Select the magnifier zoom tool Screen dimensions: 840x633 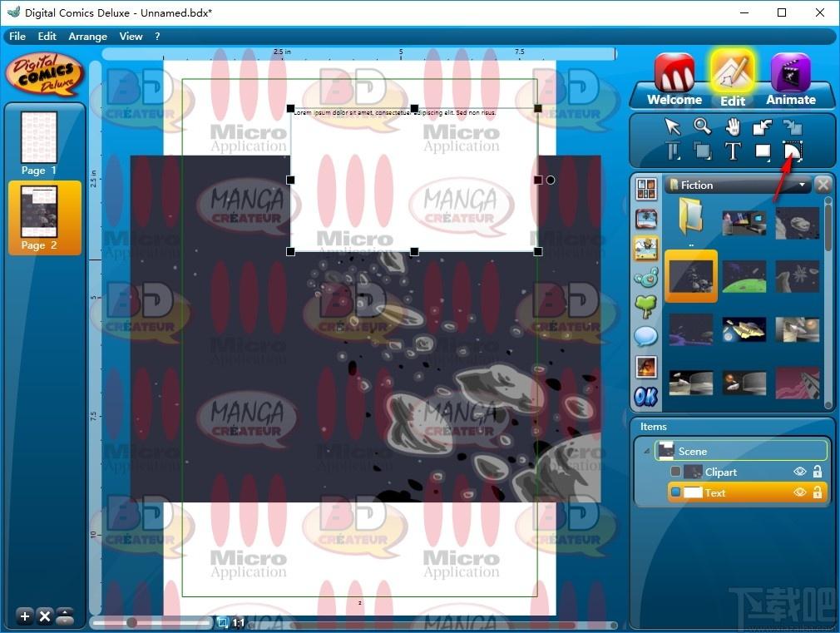702,126
